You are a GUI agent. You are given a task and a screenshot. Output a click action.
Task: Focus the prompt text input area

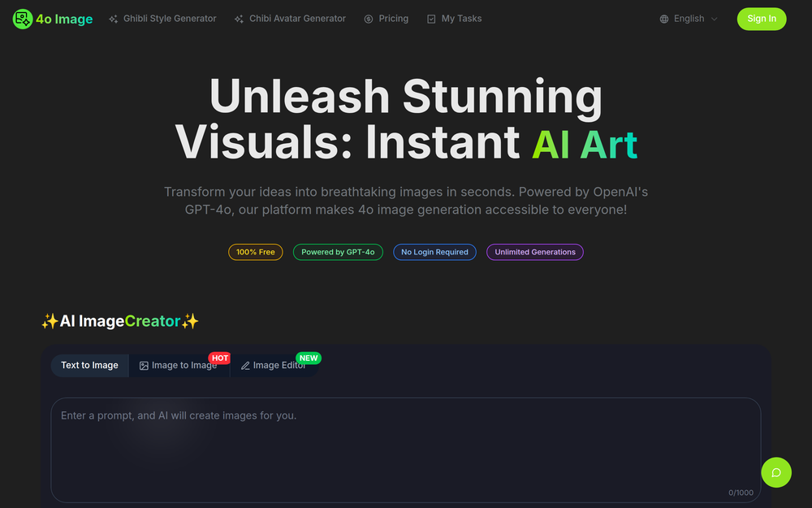coord(405,450)
